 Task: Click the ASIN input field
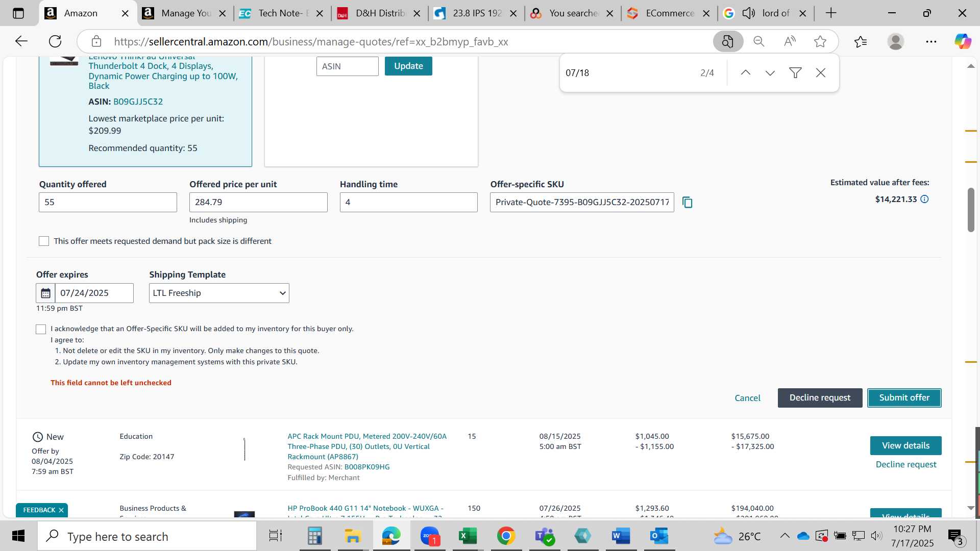[347, 66]
